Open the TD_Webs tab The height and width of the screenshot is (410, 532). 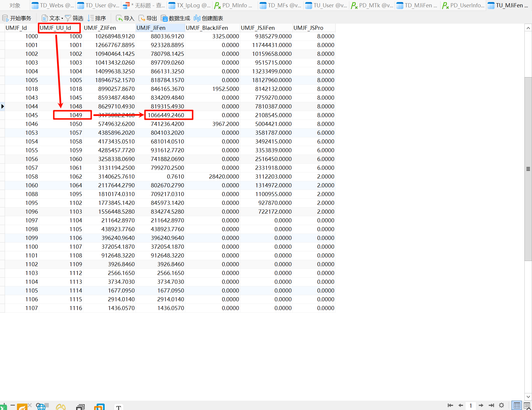pyautogui.click(x=53, y=6)
